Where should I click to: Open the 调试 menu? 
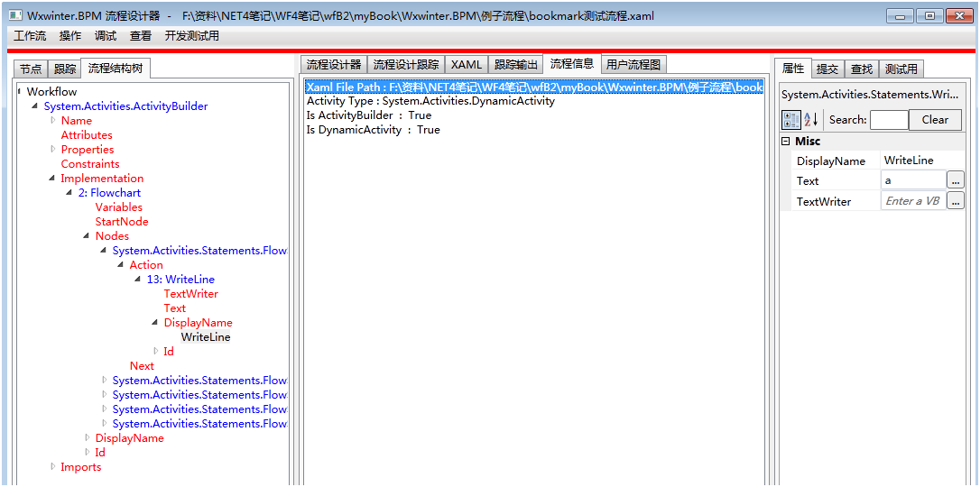coord(106,36)
